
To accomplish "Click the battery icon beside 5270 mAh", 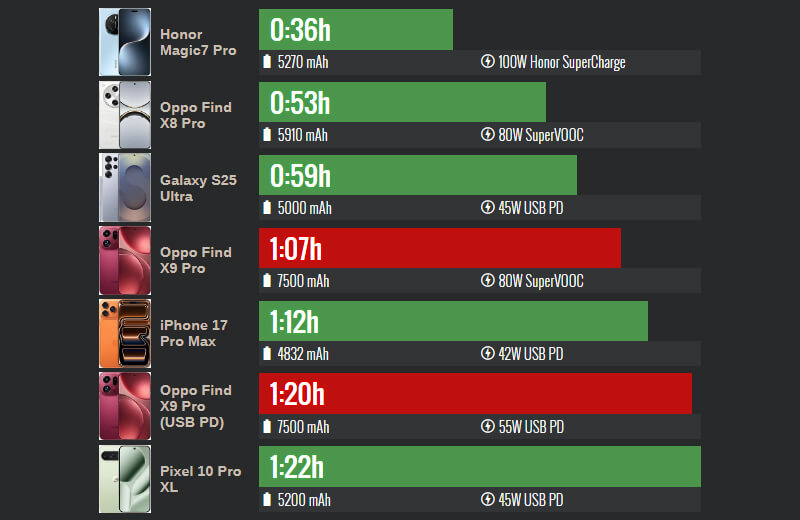I will click(267, 62).
